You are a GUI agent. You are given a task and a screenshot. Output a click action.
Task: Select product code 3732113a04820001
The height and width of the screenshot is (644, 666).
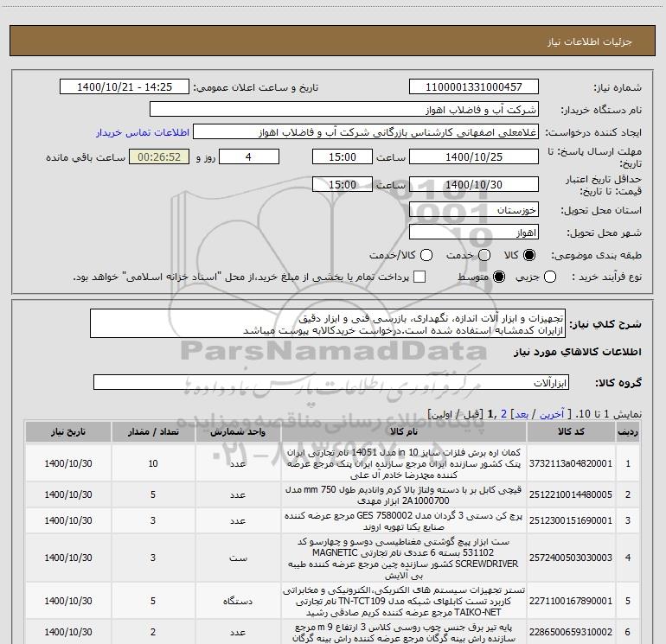(571, 463)
